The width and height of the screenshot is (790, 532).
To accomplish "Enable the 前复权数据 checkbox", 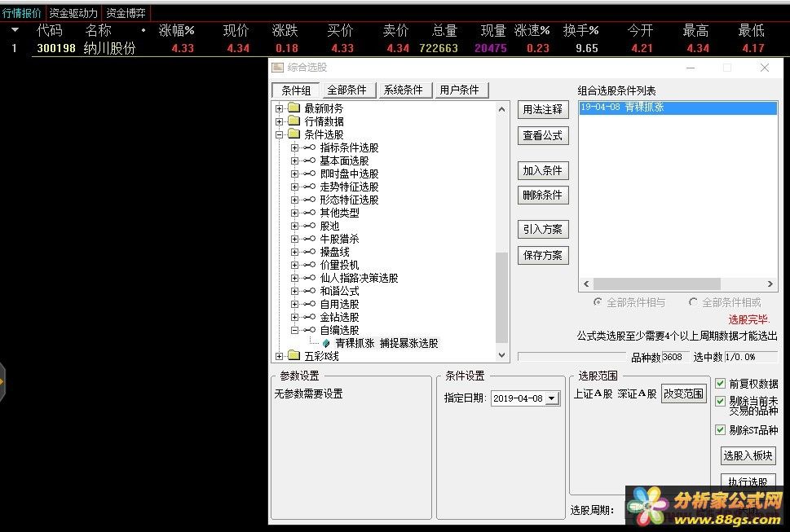I will point(721,384).
